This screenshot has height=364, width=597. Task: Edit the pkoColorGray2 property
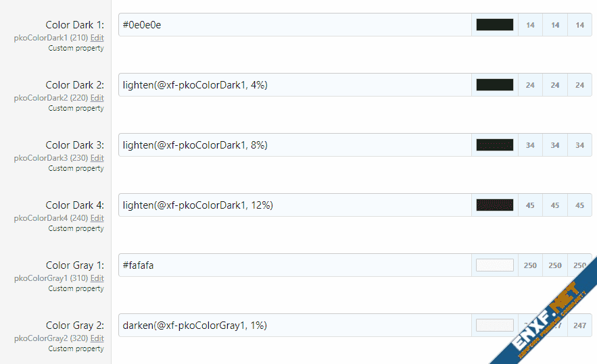[97, 339]
